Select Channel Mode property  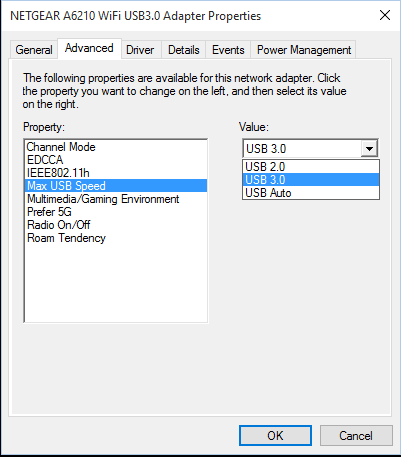(x=116, y=147)
